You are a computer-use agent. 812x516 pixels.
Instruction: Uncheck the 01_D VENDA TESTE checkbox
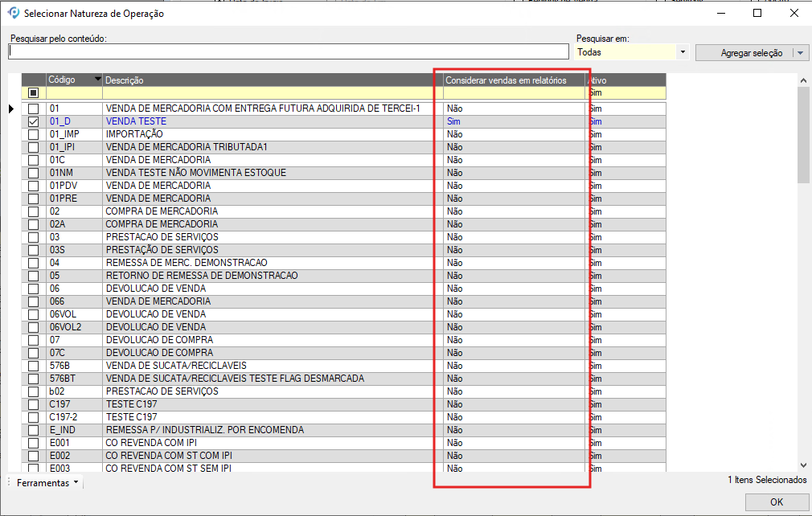point(33,121)
